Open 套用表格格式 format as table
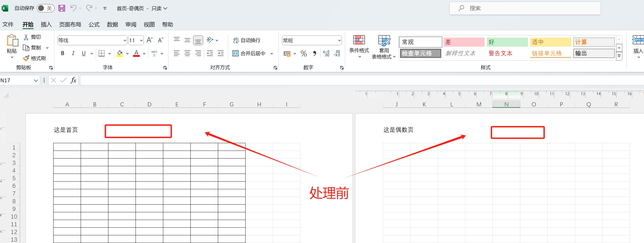 [384, 47]
